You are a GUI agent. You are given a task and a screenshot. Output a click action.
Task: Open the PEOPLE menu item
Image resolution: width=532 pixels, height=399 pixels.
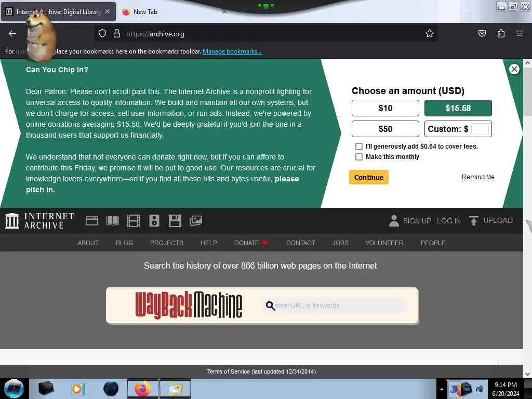coord(433,243)
